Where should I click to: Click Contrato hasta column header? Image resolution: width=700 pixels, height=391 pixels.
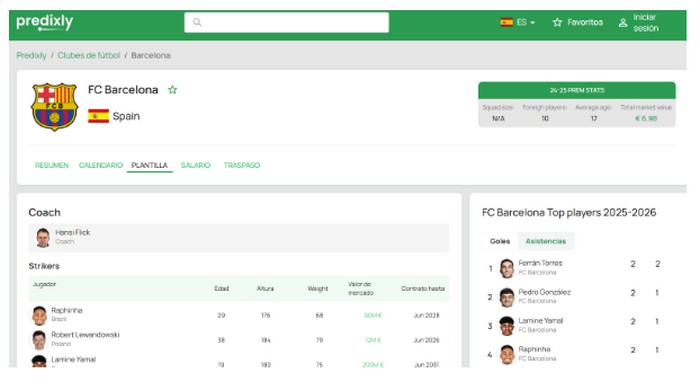[x=423, y=289]
